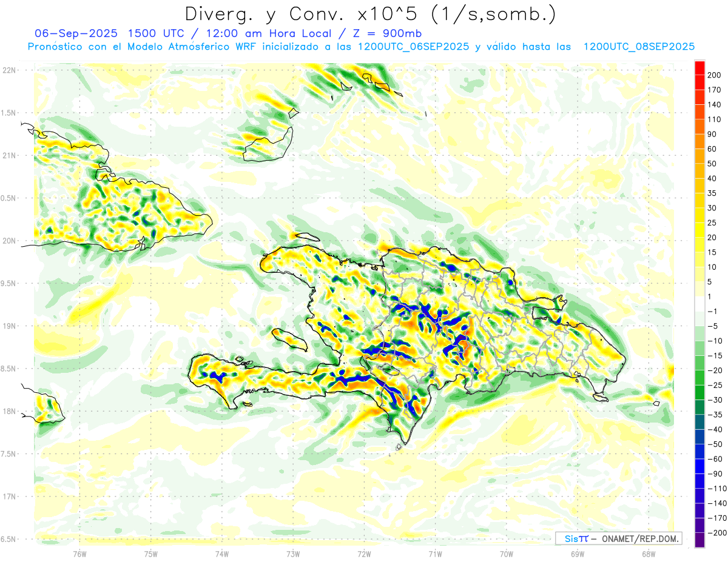Click the "SisTT - ONAMET/REP.DOM." credit box
Image resolution: width=728 pixels, height=562 pixels.
pos(618,538)
